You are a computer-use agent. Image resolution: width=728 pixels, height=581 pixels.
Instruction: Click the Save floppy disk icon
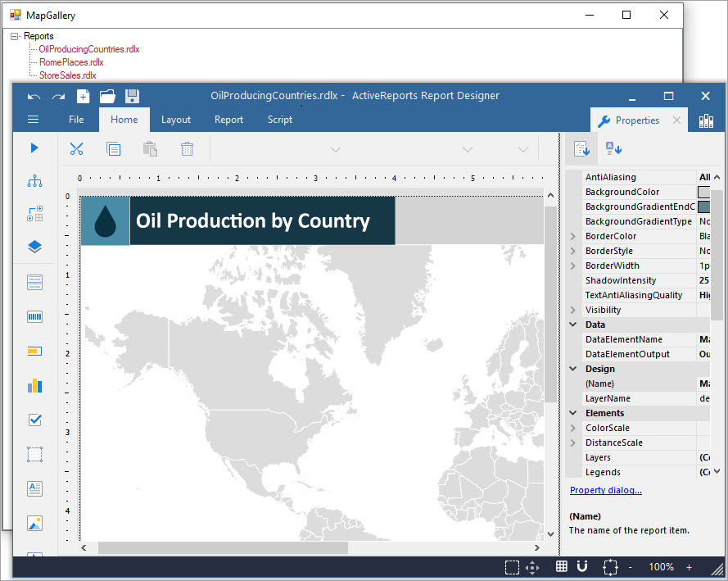click(x=133, y=96)
